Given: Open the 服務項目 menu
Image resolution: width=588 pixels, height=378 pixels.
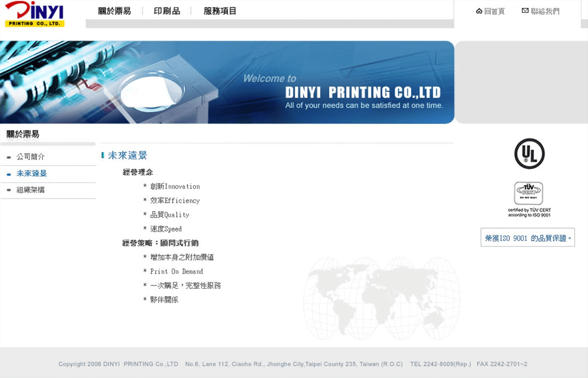Looking at the screenshot, I should [220, 11].
